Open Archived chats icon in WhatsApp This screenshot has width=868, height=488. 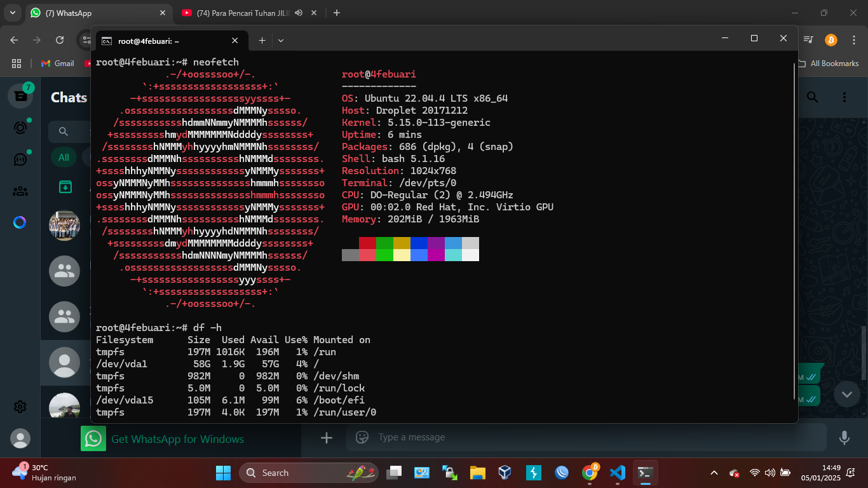click(65, 187)
